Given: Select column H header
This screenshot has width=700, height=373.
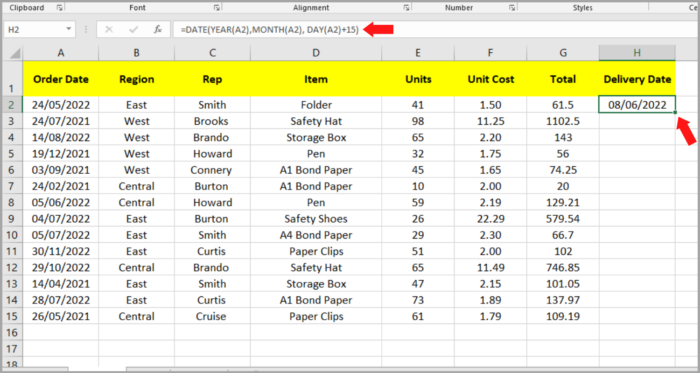Looking at the screenshot, I should coord(637,53).
